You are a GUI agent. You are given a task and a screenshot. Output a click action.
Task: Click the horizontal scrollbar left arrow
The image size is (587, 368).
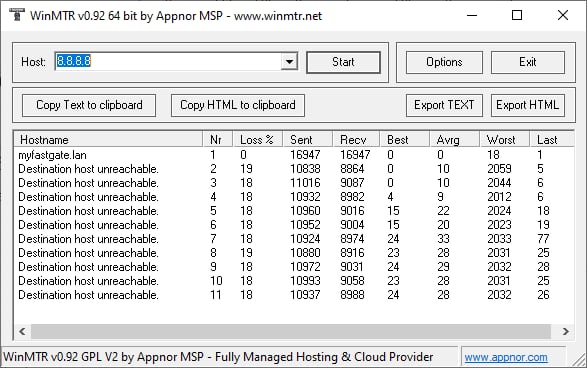pyautogui.click(x=22, y=331)
